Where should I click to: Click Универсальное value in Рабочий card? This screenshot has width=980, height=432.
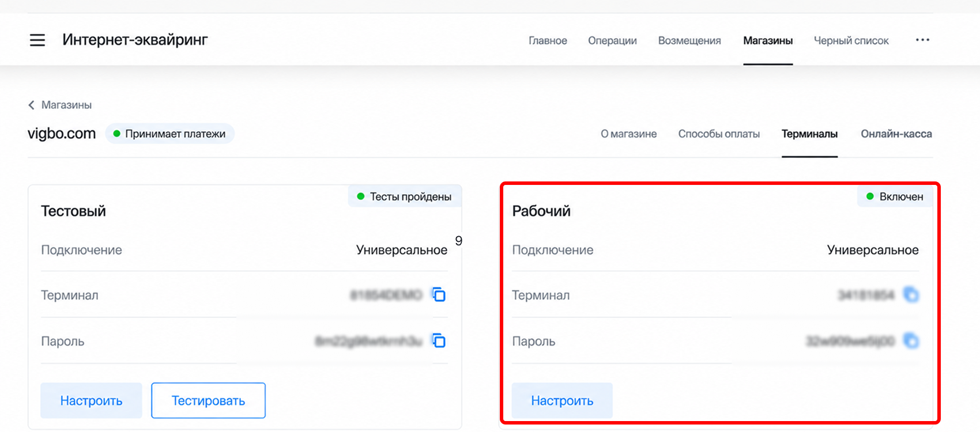[873, 250]
